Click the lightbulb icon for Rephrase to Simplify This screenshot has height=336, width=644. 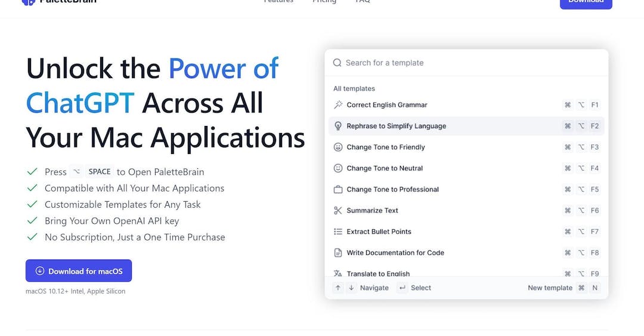tap(338, 126)
